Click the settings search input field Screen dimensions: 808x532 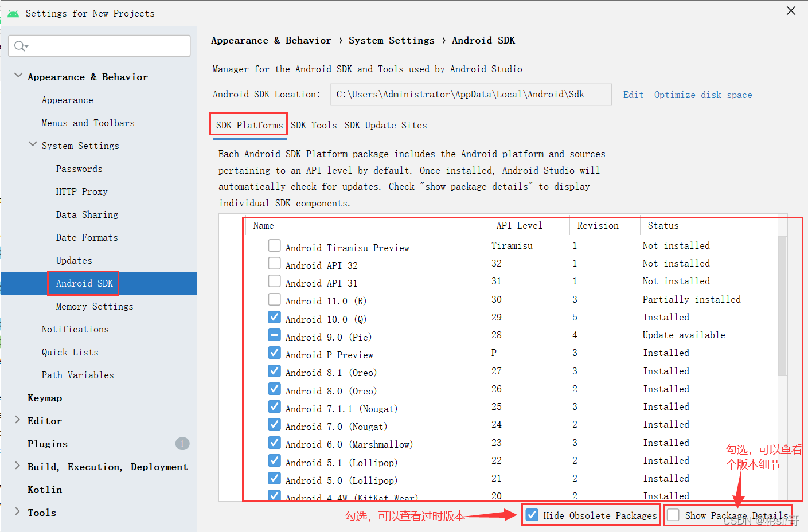point(99,46)
